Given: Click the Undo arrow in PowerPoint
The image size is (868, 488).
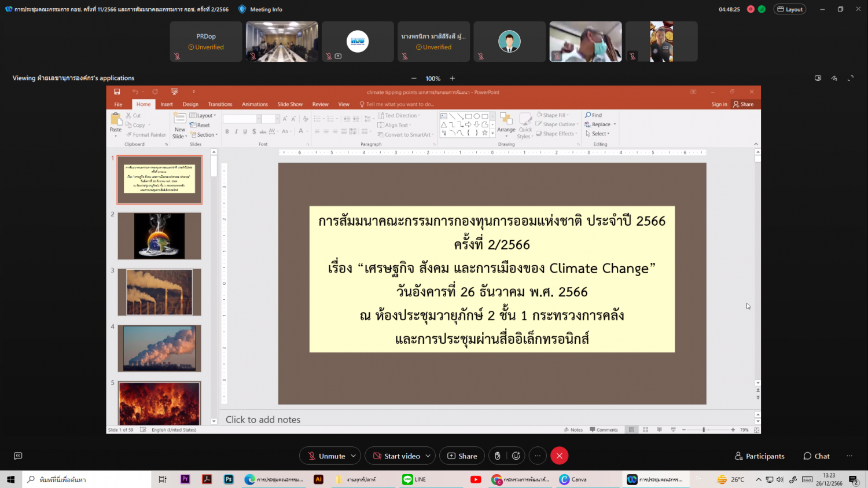Looking at the screenshot, I should [135, 92].
